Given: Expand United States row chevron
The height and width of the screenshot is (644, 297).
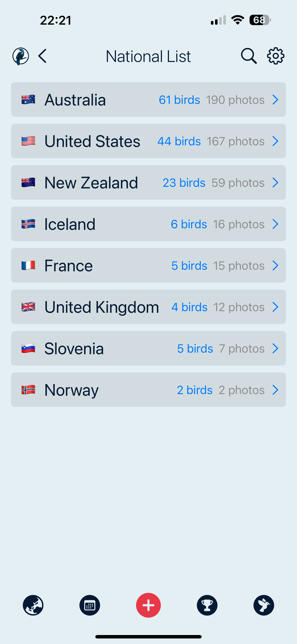Looking at the screenshot, I should coord(276,141).
